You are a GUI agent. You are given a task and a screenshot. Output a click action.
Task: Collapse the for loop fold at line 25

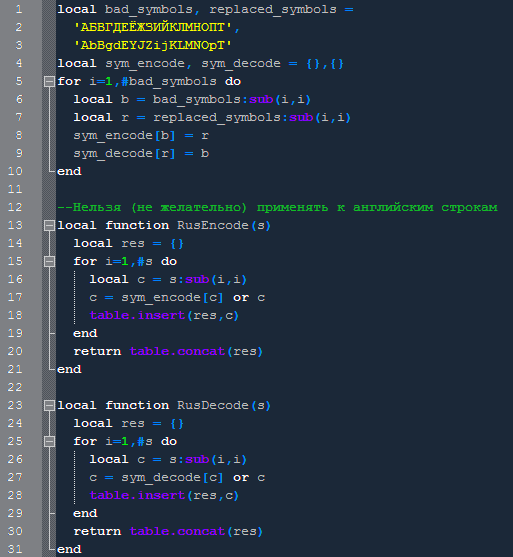49,442
